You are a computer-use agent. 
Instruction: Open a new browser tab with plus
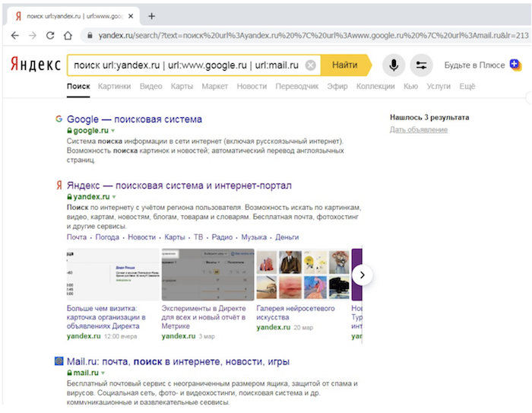point(152,16)
